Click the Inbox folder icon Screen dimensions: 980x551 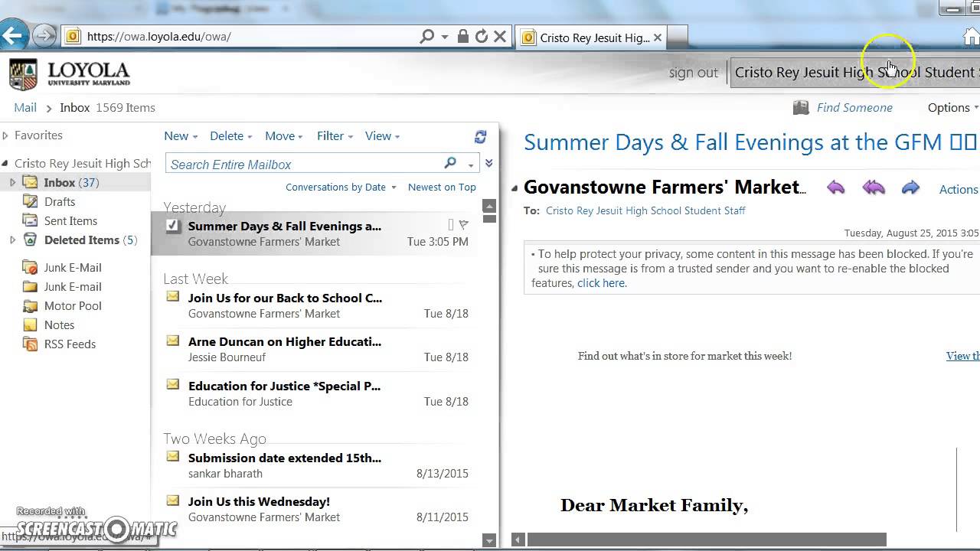pos(30,182)
